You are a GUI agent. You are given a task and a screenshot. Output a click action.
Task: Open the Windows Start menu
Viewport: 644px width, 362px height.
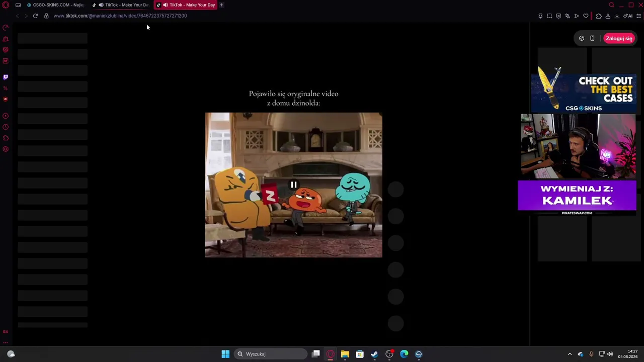tap(225, 354)
